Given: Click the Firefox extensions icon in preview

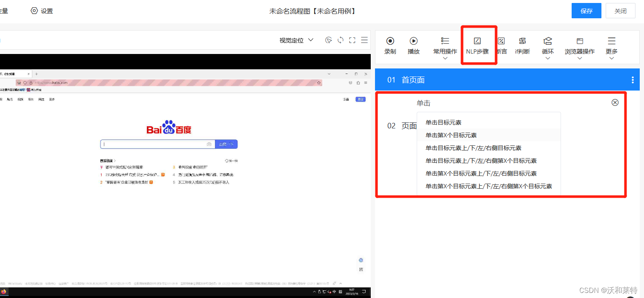Looking at the screenshot, I should [x=358, y=82].
